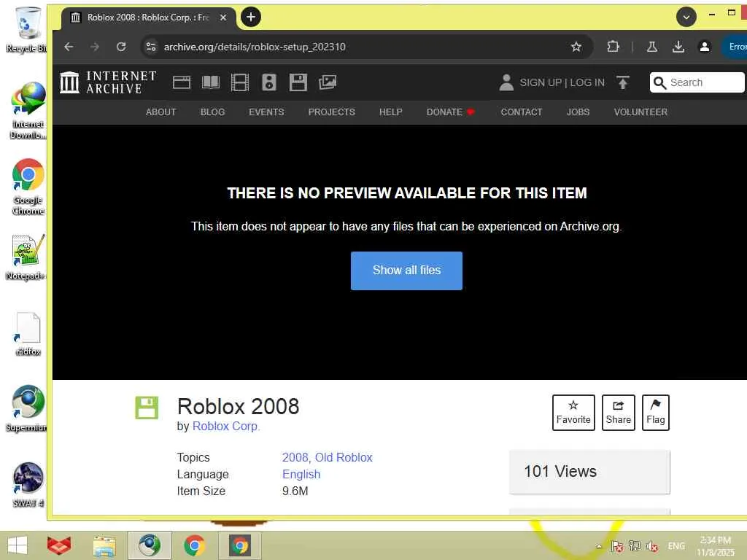The width and height of the screenshot is (747, 560).
Task: Open the Video film-strip icon
Action: 239,82
